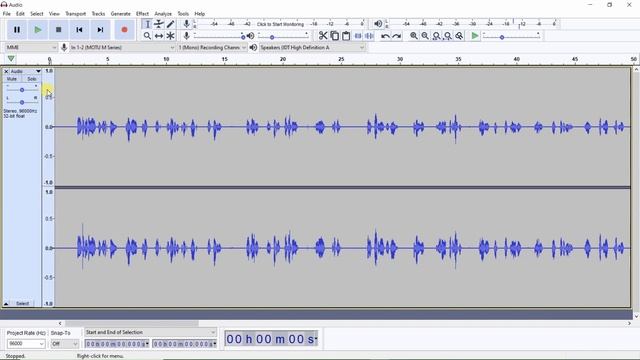Open the Analyze menu
This screenshot has width=640, height=360.
tap(163, 14)
